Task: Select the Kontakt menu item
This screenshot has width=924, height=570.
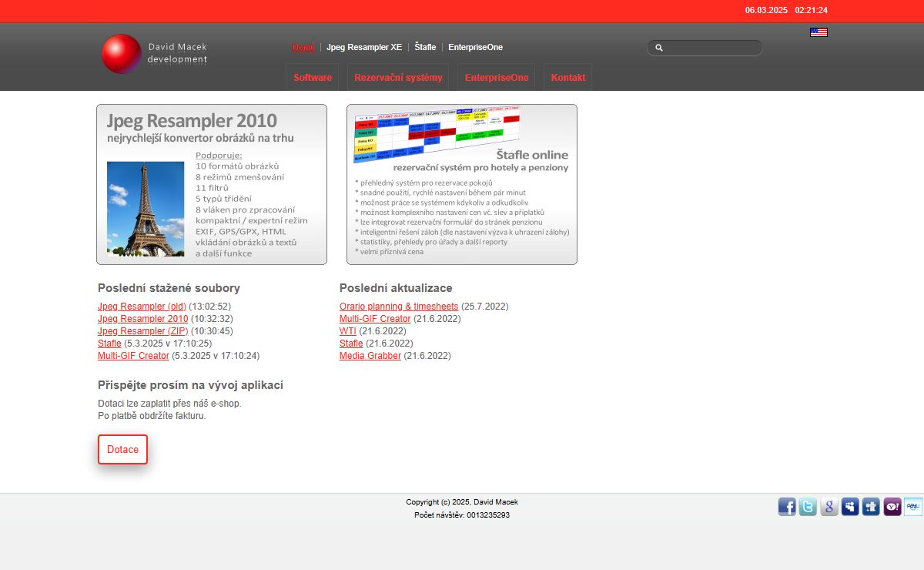Action: click(x=568, y=78)
